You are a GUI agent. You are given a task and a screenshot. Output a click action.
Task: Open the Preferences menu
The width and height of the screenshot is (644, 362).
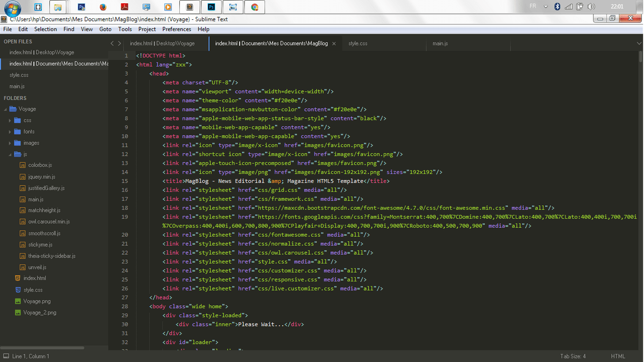[177, 29]
